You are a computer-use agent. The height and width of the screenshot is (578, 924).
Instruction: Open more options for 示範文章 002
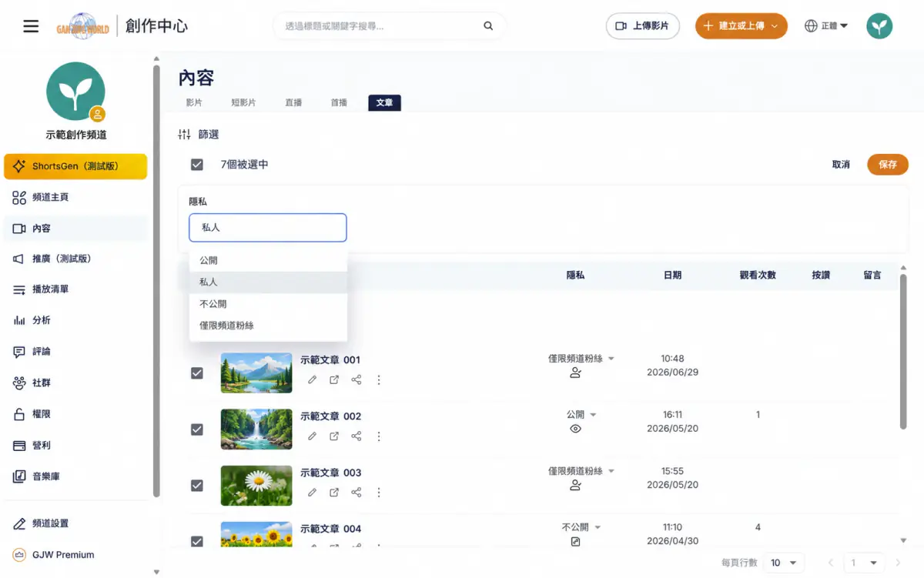click(x=379, y=436)
